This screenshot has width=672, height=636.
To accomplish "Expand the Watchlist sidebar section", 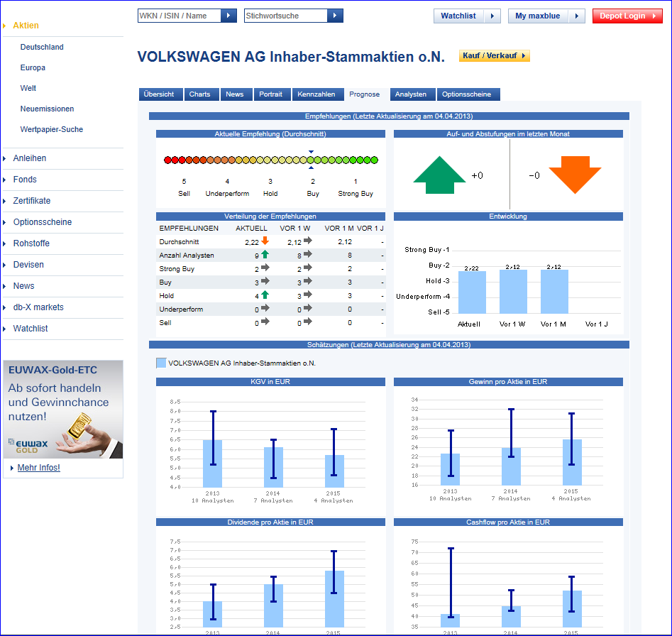I will pyautogui.click(x=31, y=329).
